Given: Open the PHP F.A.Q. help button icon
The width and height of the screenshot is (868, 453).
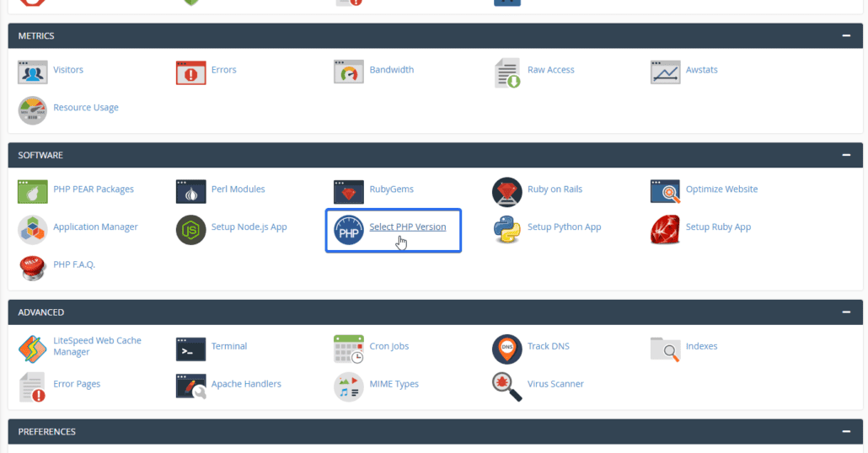Looking at the screenshot, I should point(32,268).
